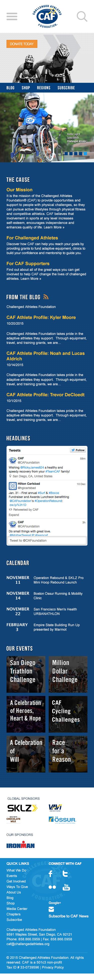Viewport: 94px width, 980px height.
Task: Open search with the magnifier icon
Action: pyautogui.click(x=82, y=16)
